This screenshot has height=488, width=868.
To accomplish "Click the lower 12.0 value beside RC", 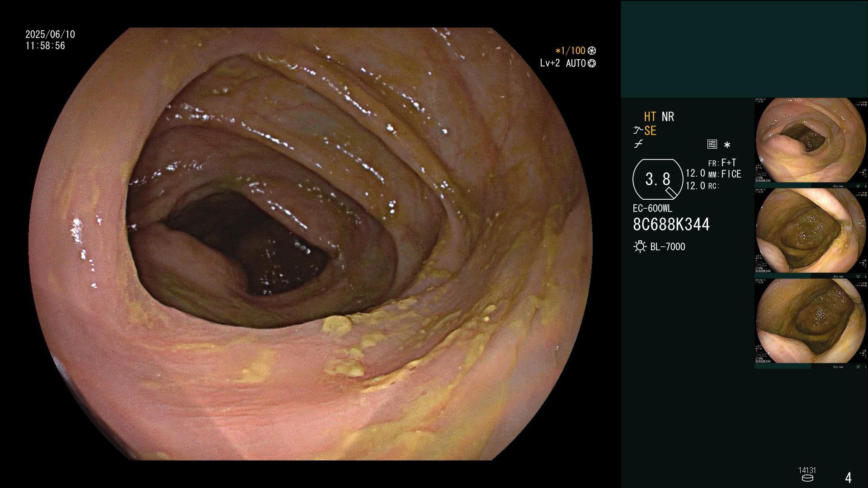I will [x=695, y=185].
